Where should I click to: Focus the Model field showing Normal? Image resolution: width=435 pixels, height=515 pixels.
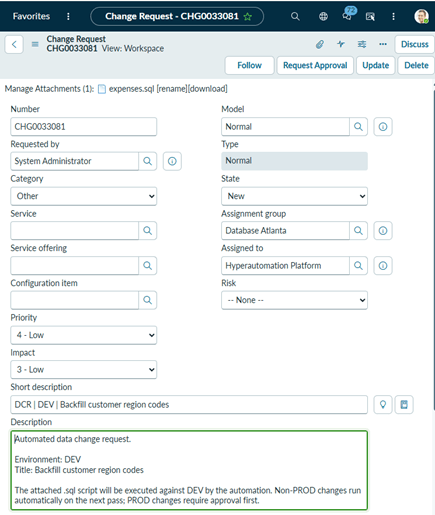point(286,127)
